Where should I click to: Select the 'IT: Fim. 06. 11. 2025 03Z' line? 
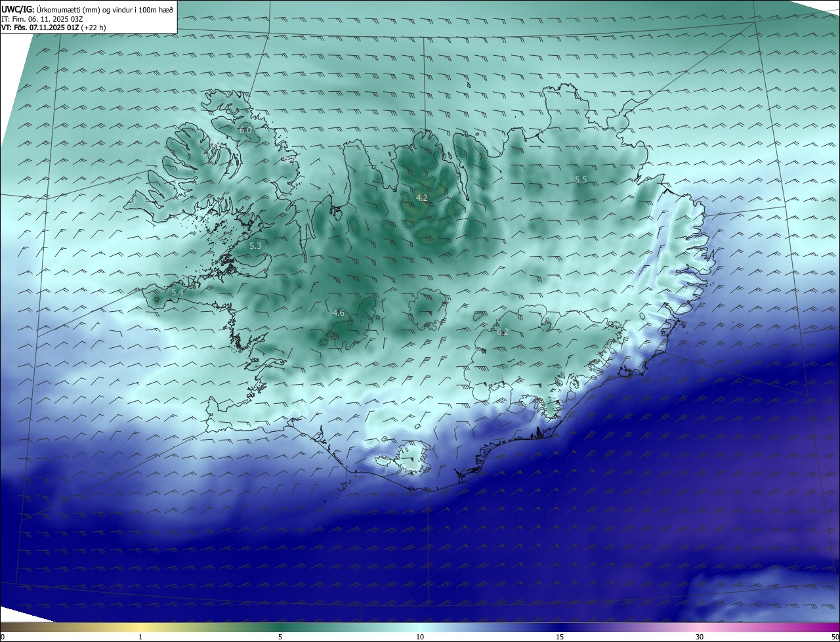click(x=42, y=19)
